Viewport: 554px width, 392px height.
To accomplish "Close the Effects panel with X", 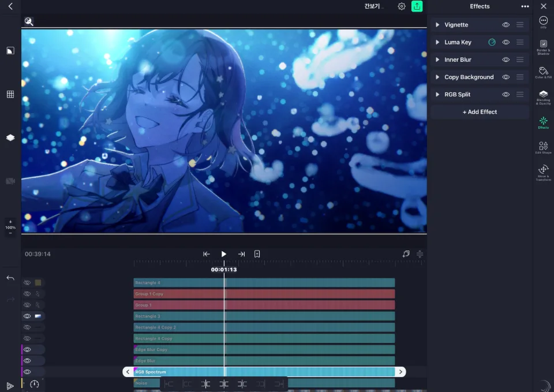I will [x=544, y=6].
